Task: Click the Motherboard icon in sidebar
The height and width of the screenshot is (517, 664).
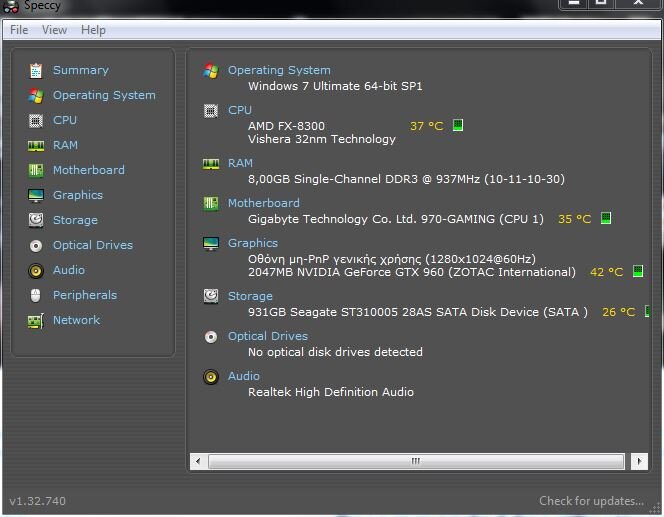Action: tap(36, 171)
